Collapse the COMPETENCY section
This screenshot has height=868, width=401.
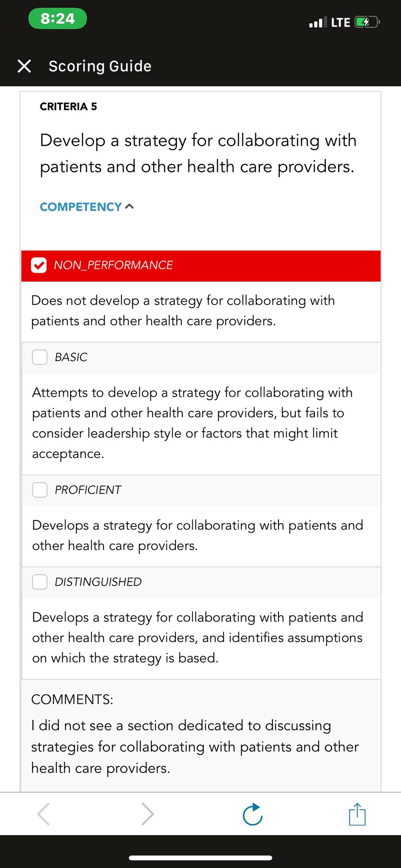[87, 207]
